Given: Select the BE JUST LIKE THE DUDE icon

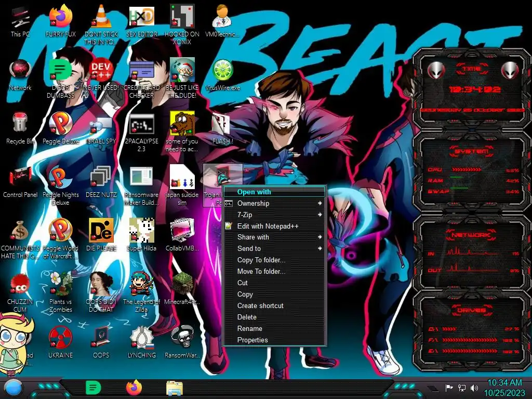Looking at the screenshot, I should click(182, 79).
